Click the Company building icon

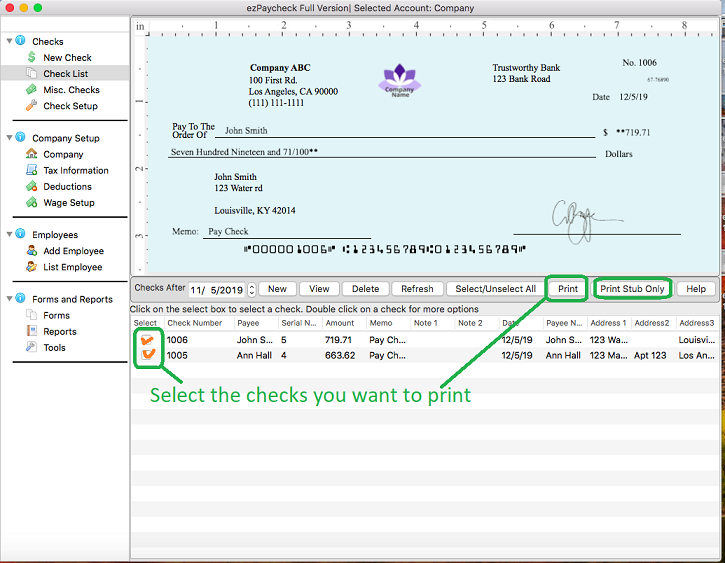click(32, 154)
